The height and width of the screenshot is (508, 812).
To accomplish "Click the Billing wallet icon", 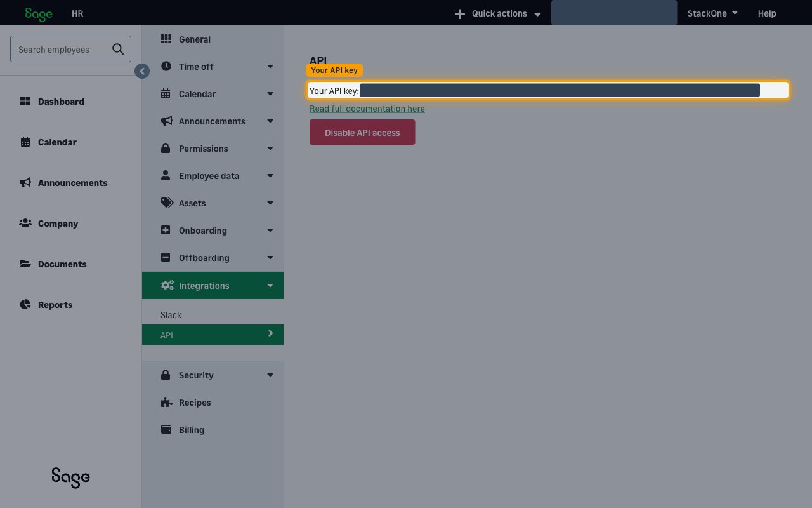I will point(166,430).
